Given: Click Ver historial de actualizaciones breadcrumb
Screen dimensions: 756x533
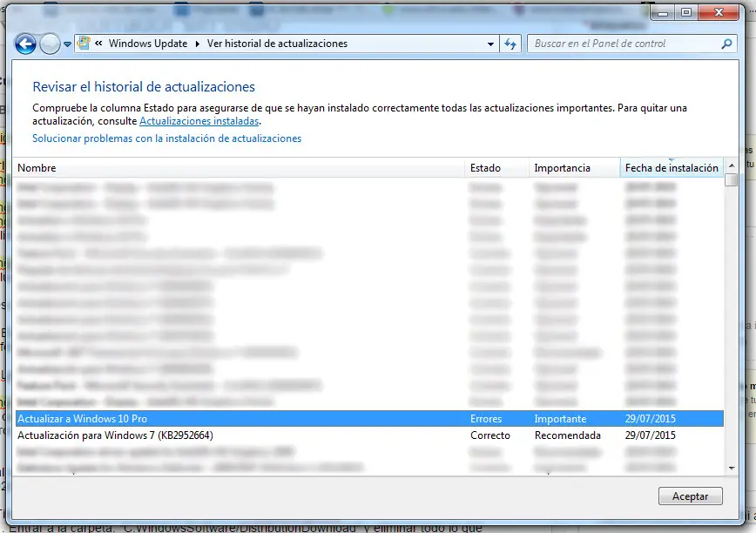Looking at the screenshot, I should pyautogui.click(x=277, y=44).
